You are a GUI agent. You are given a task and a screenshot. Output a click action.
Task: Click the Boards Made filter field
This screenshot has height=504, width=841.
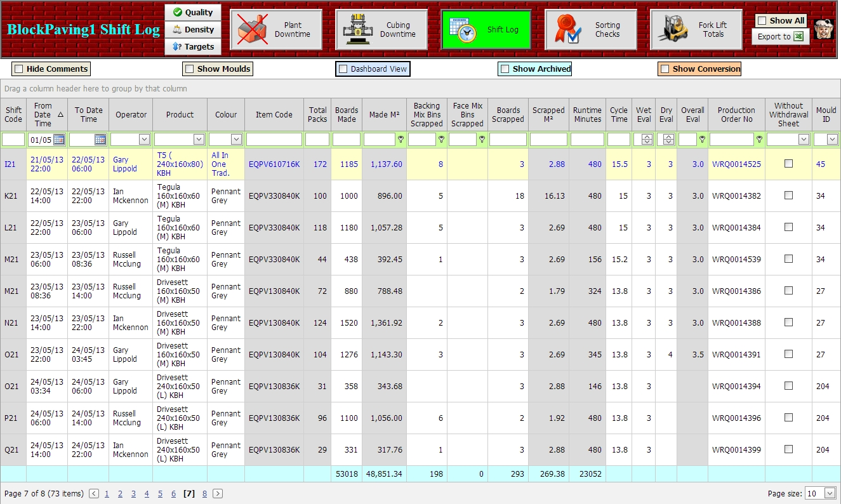347,139
